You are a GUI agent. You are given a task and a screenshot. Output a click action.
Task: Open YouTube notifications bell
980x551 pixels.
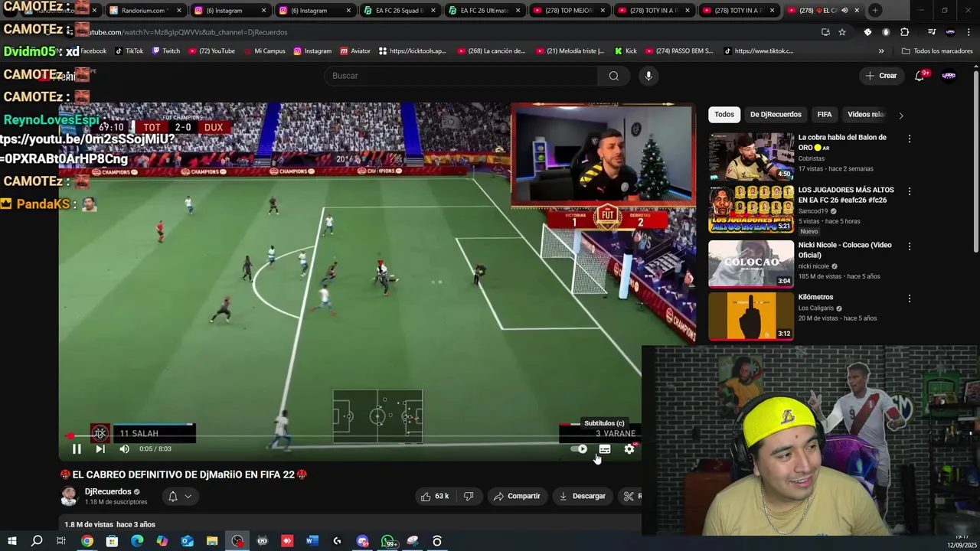921,76
